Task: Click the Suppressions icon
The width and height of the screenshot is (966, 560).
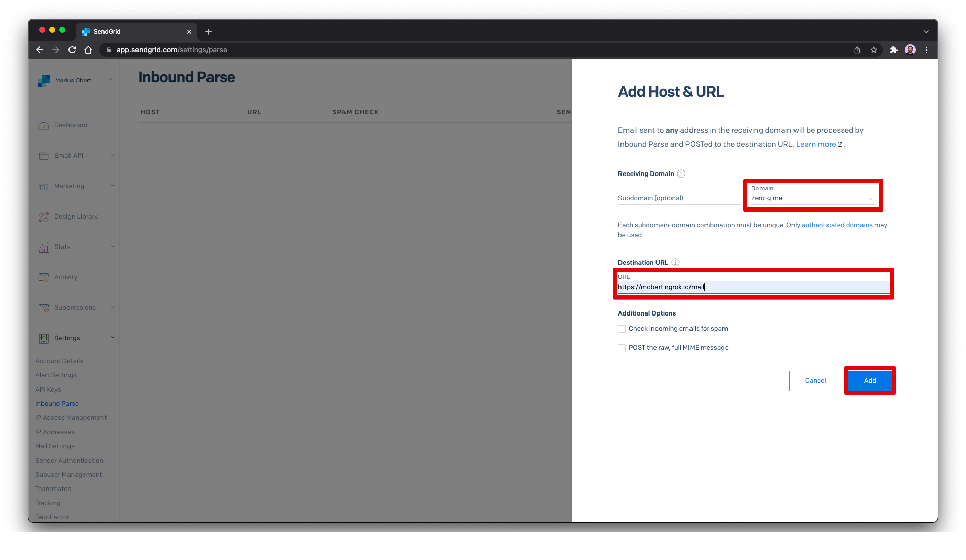Action: (x=44, y=308)
